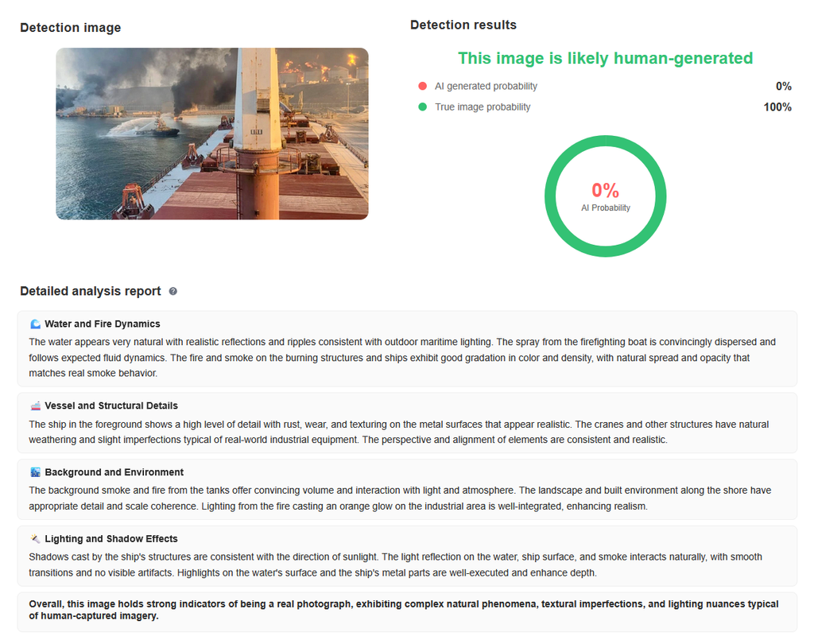Screen dimensions: 814x644
Task: Click the ship icon for Vessel and Structural Details
Action: 35,406
